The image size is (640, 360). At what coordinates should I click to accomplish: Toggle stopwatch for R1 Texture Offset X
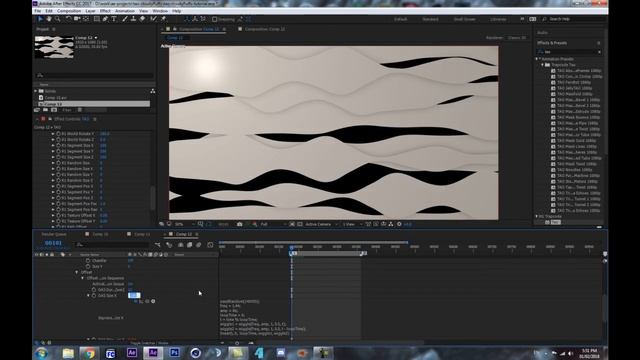click(58, 215)
